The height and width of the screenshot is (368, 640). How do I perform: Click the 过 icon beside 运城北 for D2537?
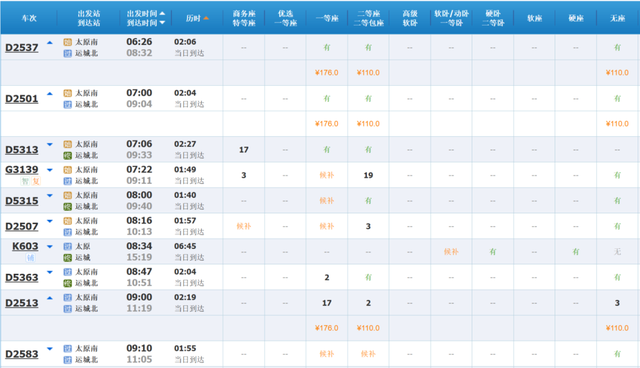[x=68, y=53]
